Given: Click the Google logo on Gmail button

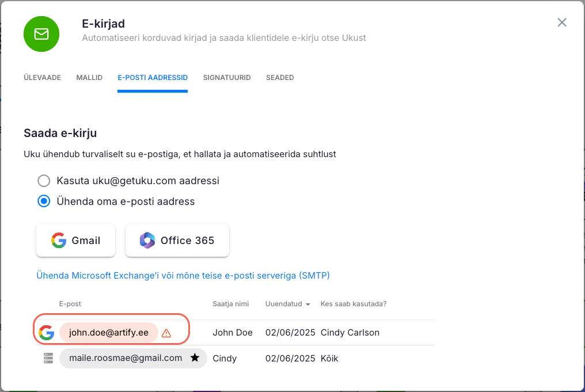Looking at the screenshot, I should click(x=58, y=241).
